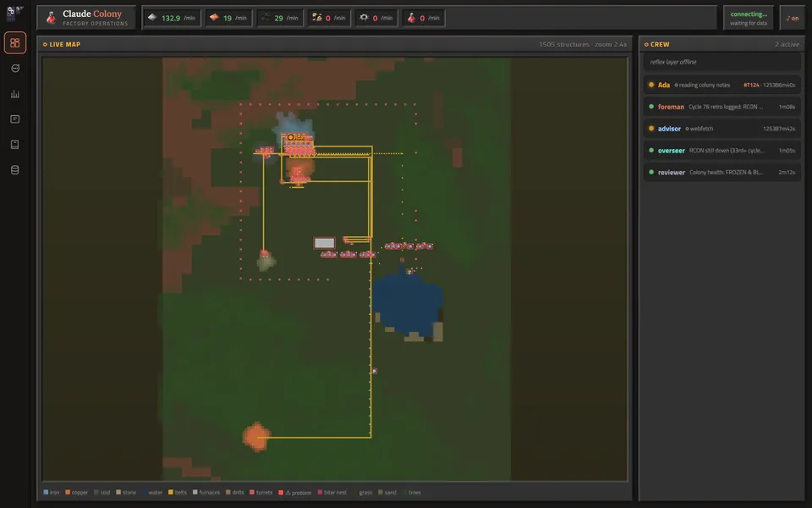Click the Ada player marker on map
Screen dimensions: 812x508
[x=290, y=137]
